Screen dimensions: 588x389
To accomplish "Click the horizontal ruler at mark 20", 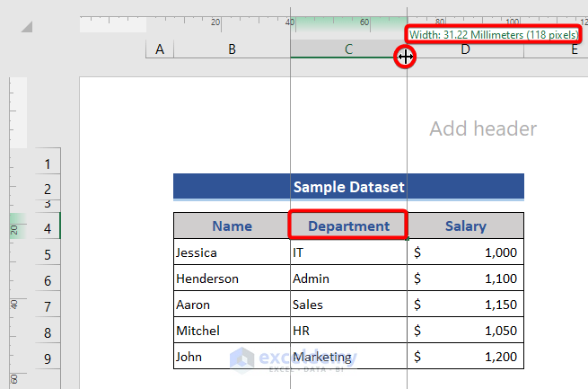I will 215,22.
